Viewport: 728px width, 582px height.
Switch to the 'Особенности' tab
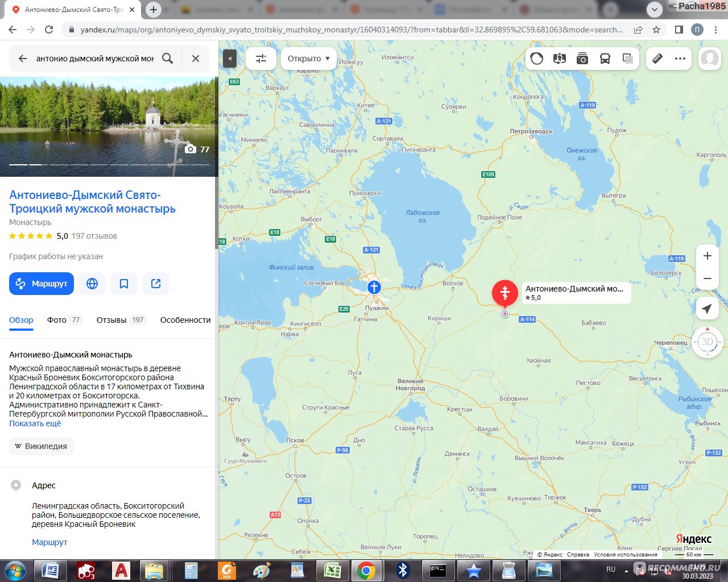pos(185,320)
